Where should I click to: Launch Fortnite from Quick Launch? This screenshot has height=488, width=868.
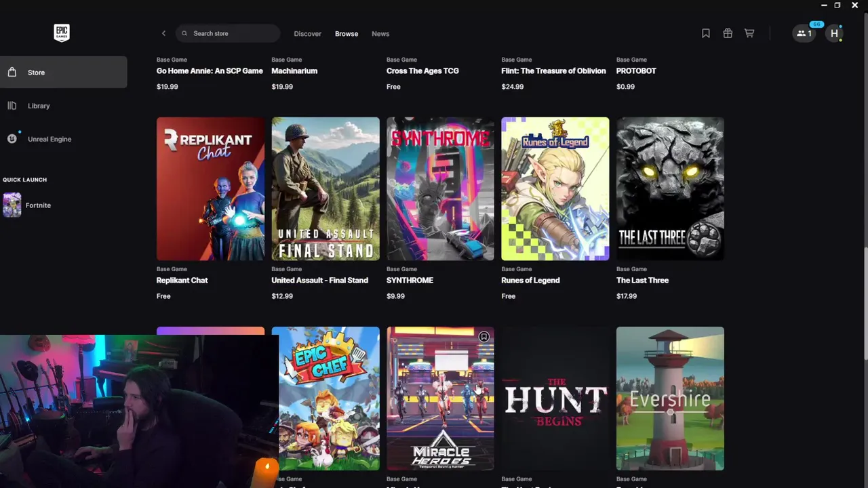click(38, 205)
